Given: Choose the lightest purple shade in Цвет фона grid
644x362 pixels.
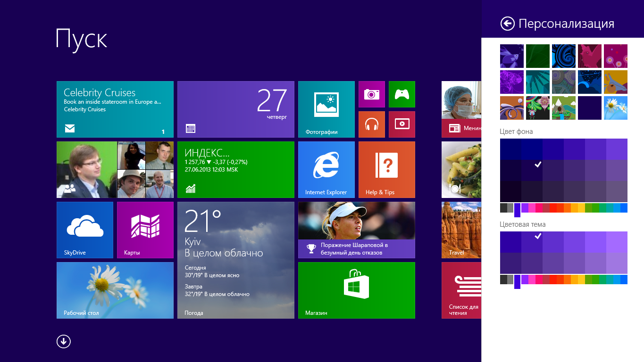Looking at the screenshot, I should click(x=617, y=149).
